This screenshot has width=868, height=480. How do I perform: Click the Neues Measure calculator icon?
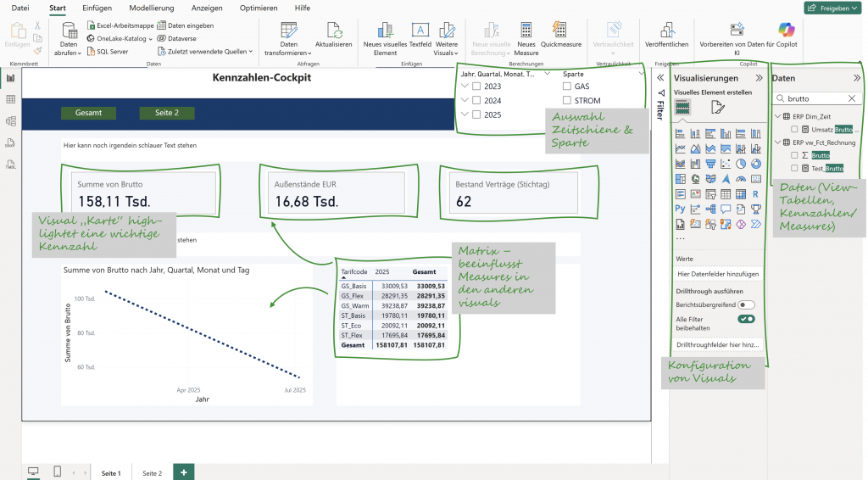tap(526, 31)
